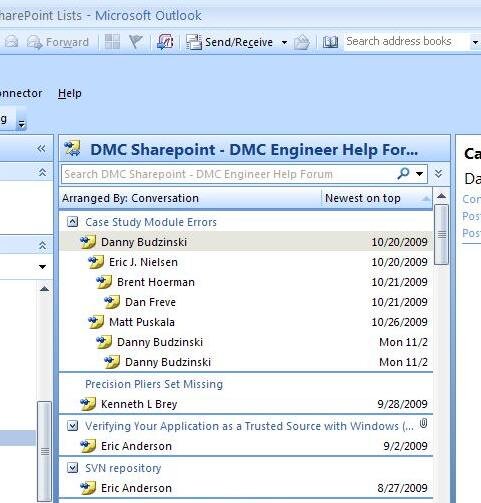Click post icon beside Kenneth L Brey
This screenshot has width=481, height=503.
pos(88,404)
